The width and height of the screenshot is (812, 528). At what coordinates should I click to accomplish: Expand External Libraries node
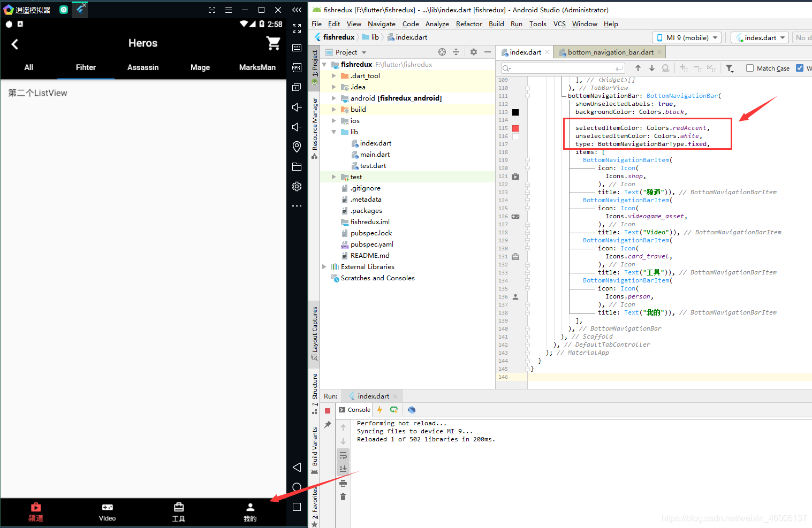(324, 266)
